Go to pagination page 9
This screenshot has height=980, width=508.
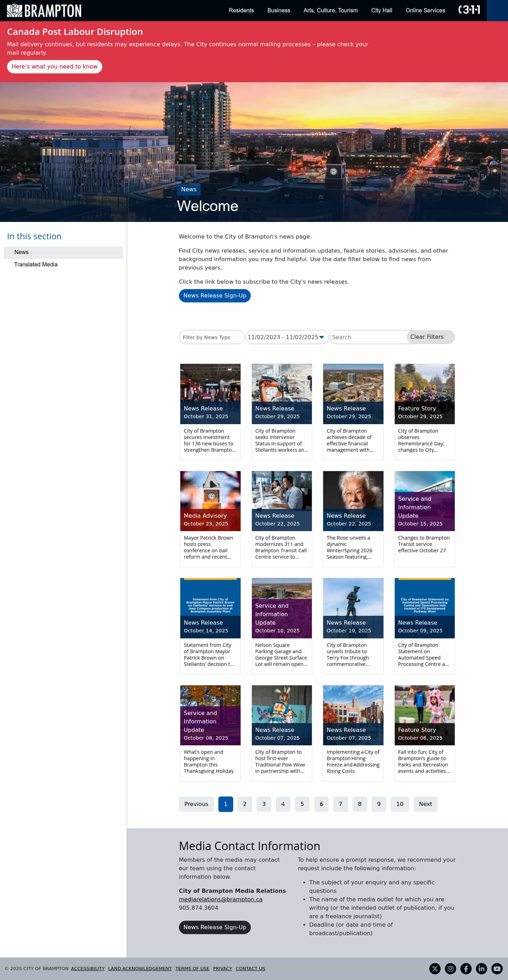click(x=379, y=804)
